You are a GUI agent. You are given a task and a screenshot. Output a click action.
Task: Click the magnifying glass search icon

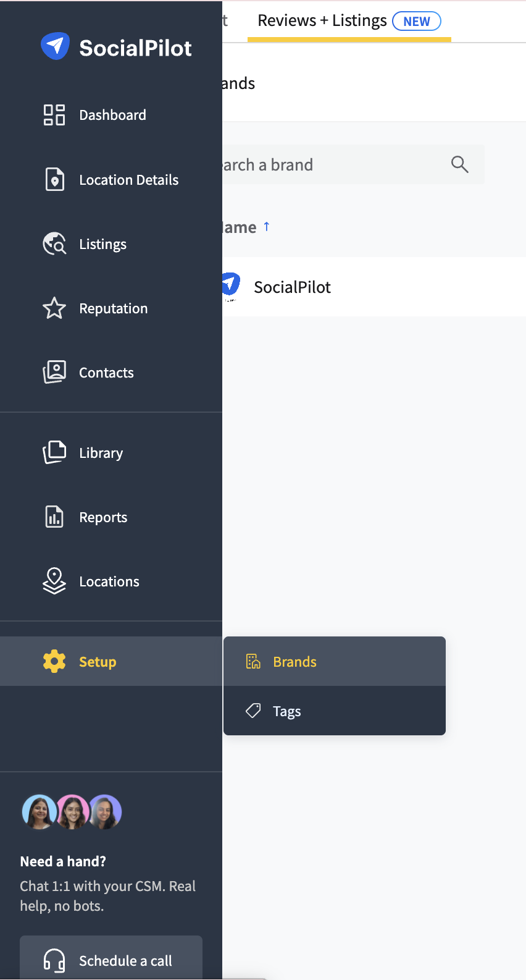coord(460,164)
